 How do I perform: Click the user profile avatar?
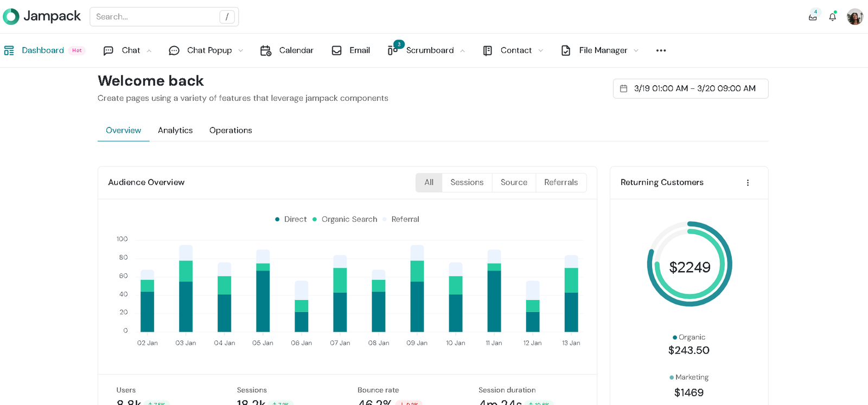(x=854, y=17)
